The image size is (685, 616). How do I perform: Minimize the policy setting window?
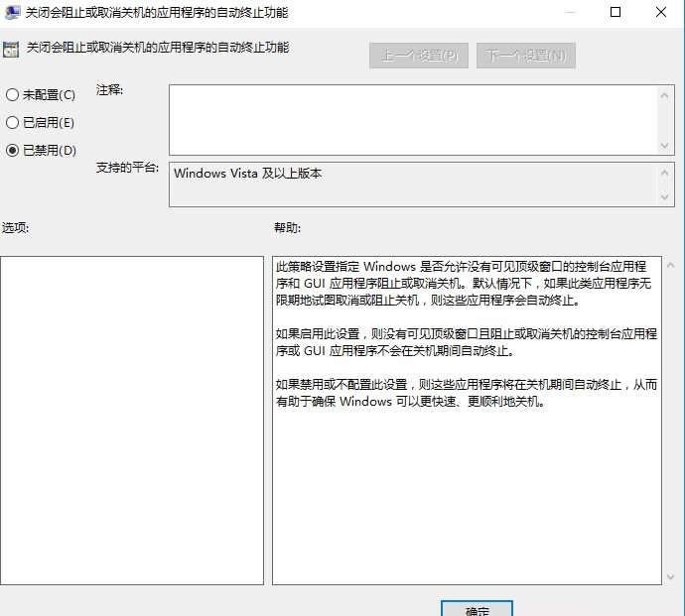569,12
